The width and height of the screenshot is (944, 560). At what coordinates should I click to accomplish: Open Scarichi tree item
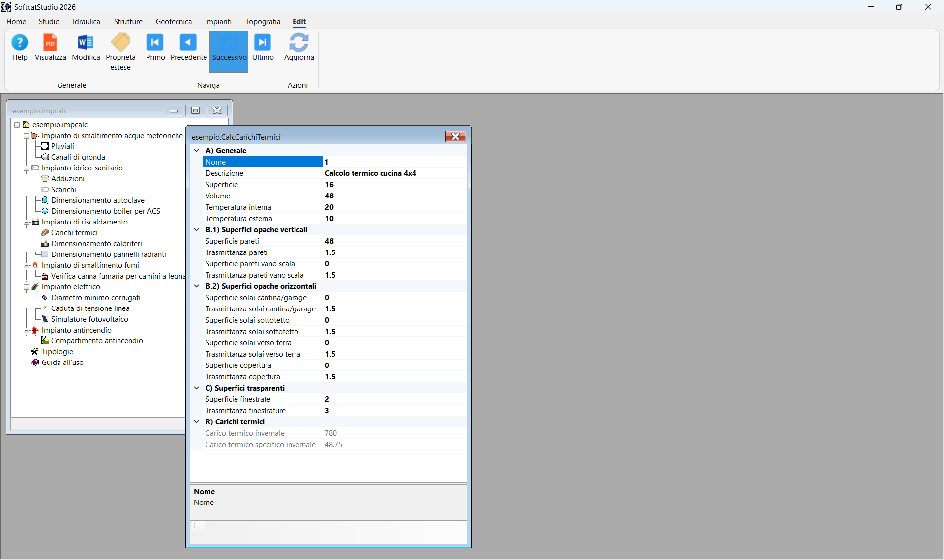coord(63,190)
